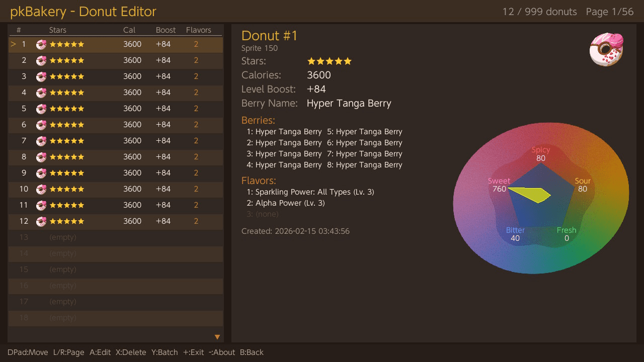The height and width of the screenshot is (362, 644).
Task: Click berry slot 4: Hyper Tanga Berry
Action: (x=284, y=165)
